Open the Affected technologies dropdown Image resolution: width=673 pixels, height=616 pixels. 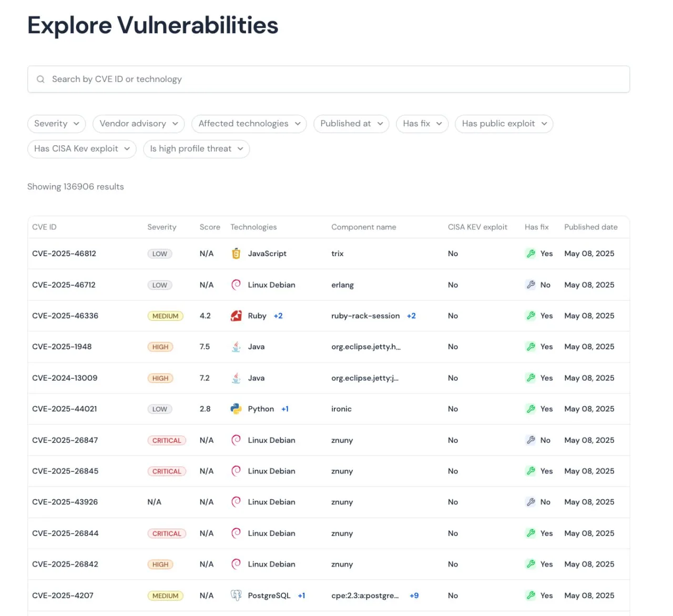click(249, 124)
